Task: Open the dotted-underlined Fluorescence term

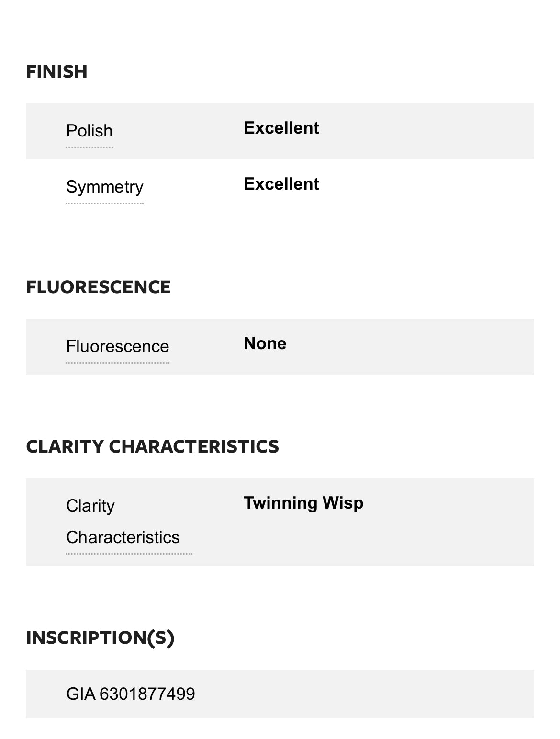Action: (x=118, y=346)
